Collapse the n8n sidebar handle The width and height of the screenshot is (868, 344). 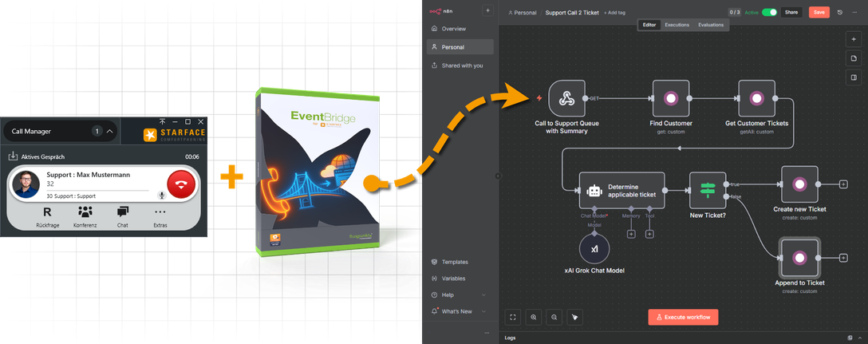click(x=498, y=176)
